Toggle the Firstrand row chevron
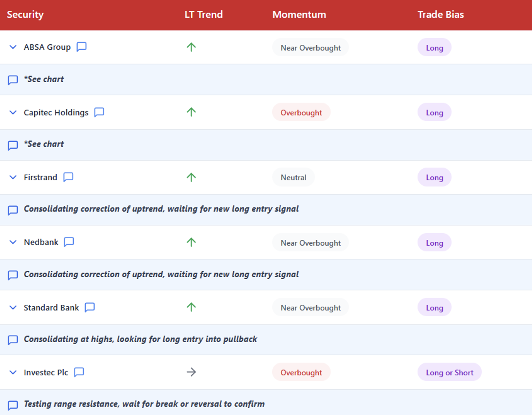The width and height of the screenshot is (532, 415). pos(13,177)
